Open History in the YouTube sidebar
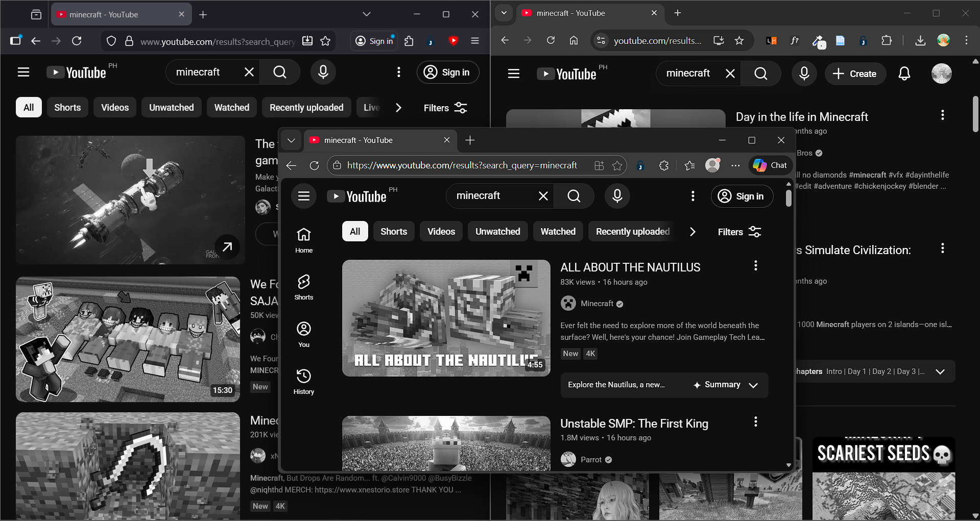The image size is (980, 521). 303,381
